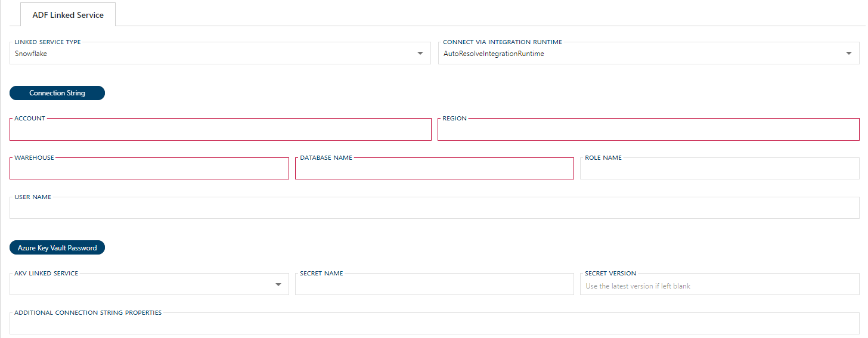Click the Azure Key Vault Password button
The image size is (868, 338).
[x=57, y=248]
